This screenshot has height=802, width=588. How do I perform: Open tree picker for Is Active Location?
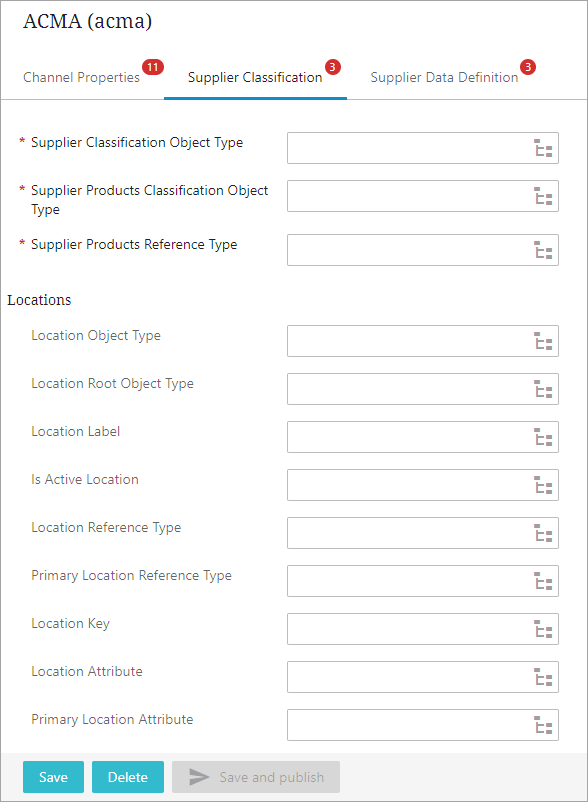[543, 485]
